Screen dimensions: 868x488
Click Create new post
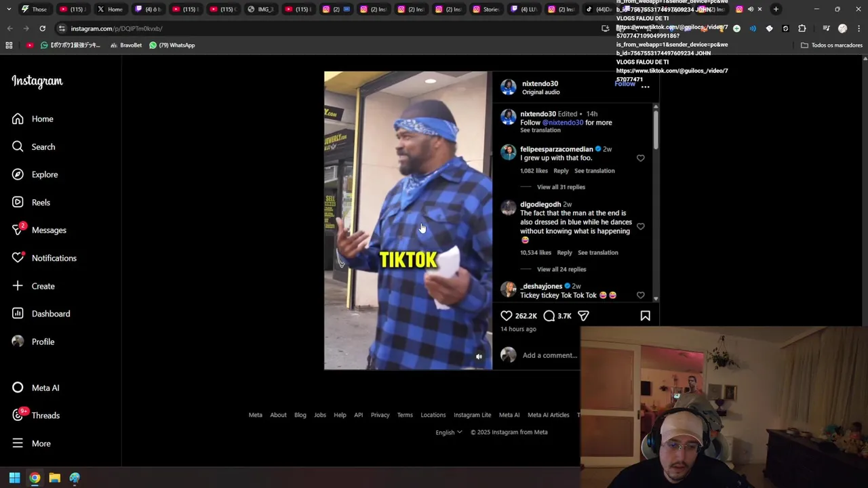(x=33, y=286)
